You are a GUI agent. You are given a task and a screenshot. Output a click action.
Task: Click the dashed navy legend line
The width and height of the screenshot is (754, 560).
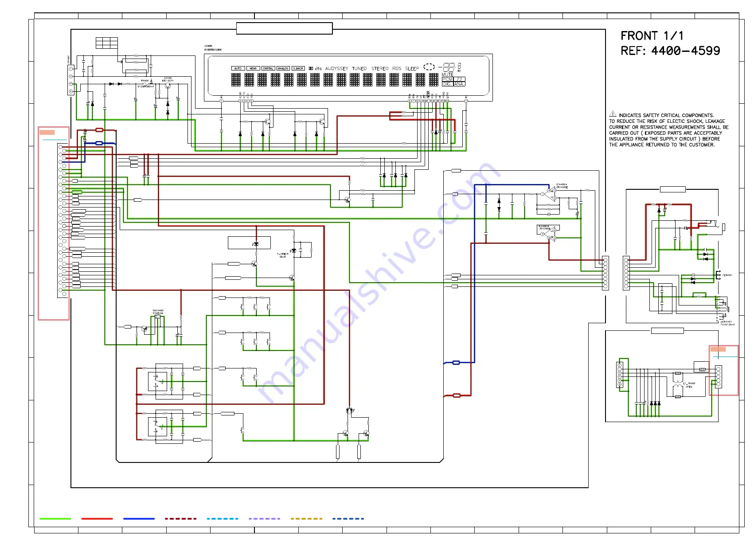(348, 518)
